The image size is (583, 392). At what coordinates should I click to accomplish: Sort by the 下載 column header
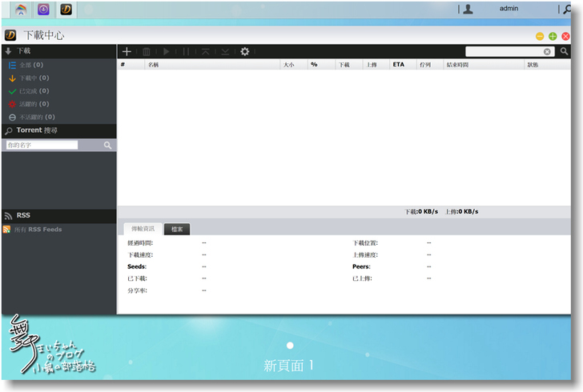(x=349, y=65)
